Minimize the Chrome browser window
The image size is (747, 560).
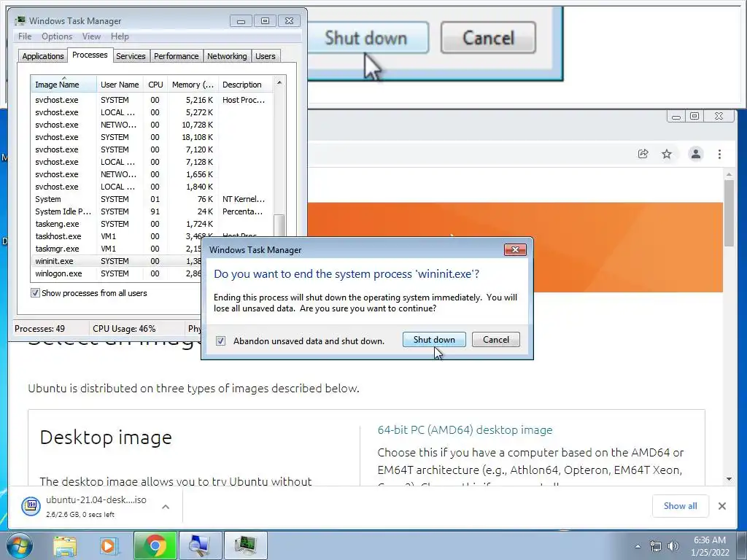(676, 116)
